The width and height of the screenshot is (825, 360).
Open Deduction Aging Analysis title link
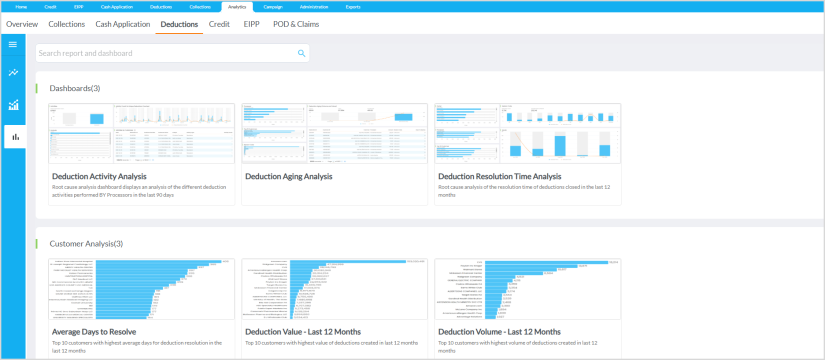(289, 176)
